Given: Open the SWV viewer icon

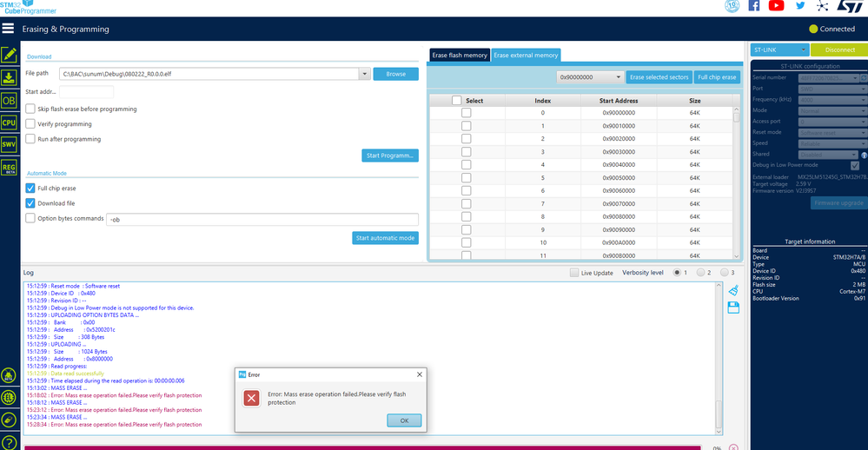Looking at the screenshot, I should coord(9,144).
